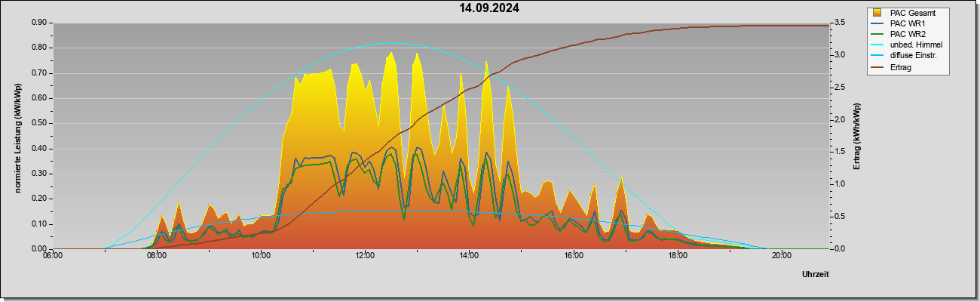Screen dimensions: 980x302
Task: Click the 3.0 right axis value
Action: tap(840, 55)
